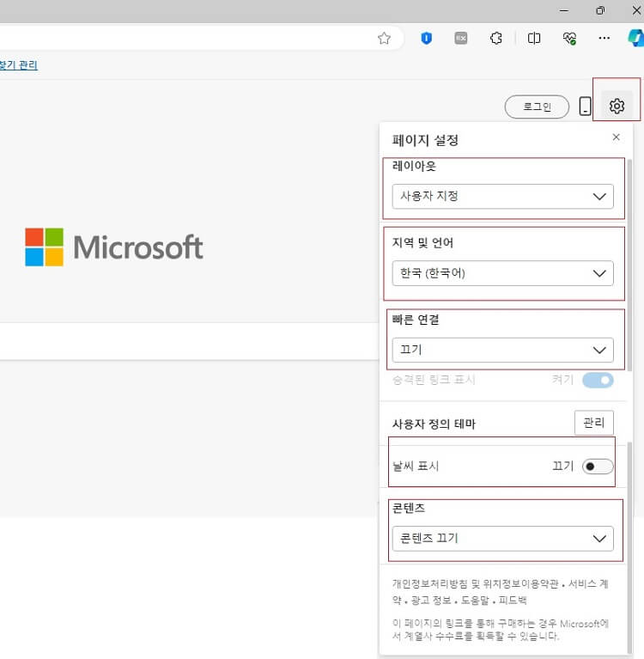644x659 pixels.
Task: Toggle split screen view icon
Action: tap(534, 39)
